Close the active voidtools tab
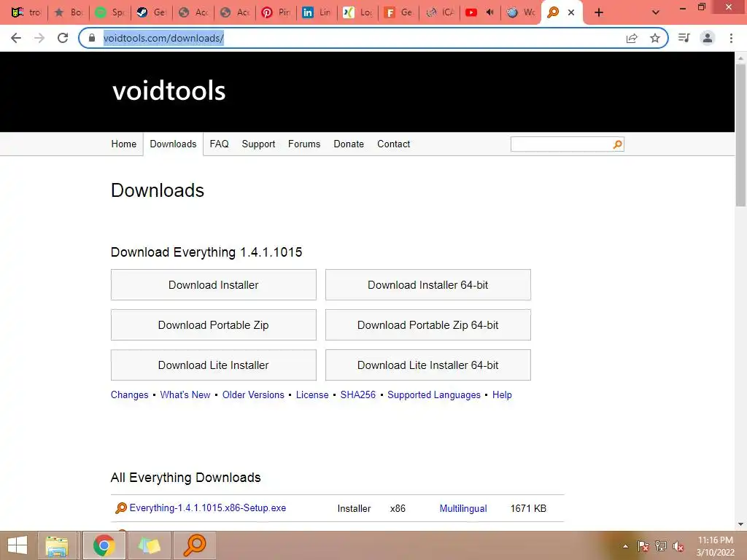Viewport: 747px width, 560px height. click(570, 12)
